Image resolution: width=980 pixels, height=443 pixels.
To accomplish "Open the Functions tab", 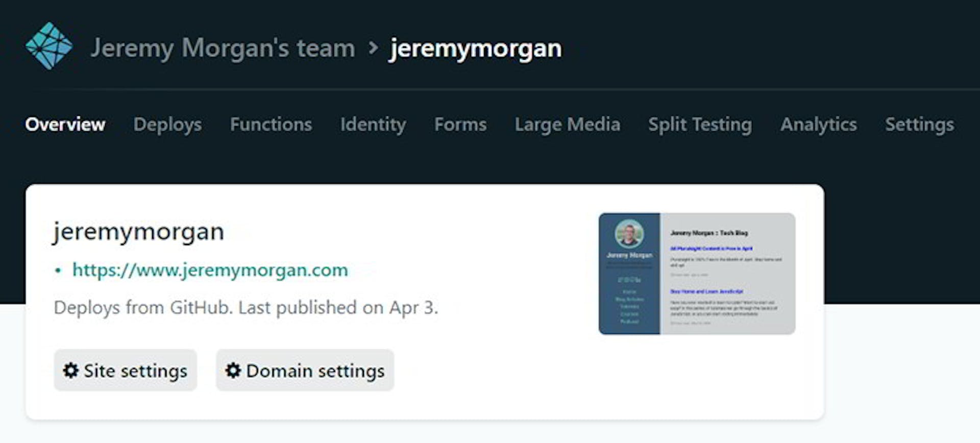I will coord(271,124).
